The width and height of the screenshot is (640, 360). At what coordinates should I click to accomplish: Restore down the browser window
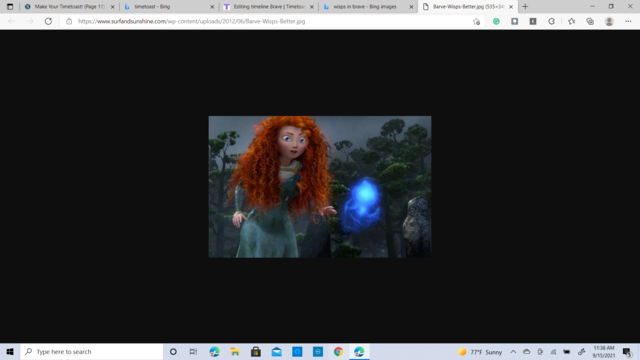click(x=611, y=7)
